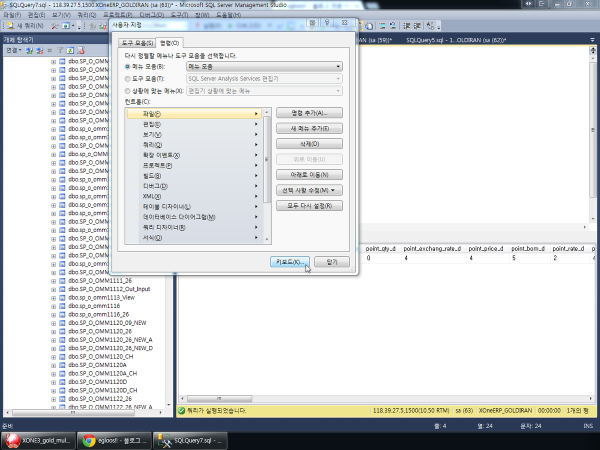Screen dimensions: 600x450
Task: Click the XONE3_gold_mul taskbar app icon
Action: coord(13,441)
